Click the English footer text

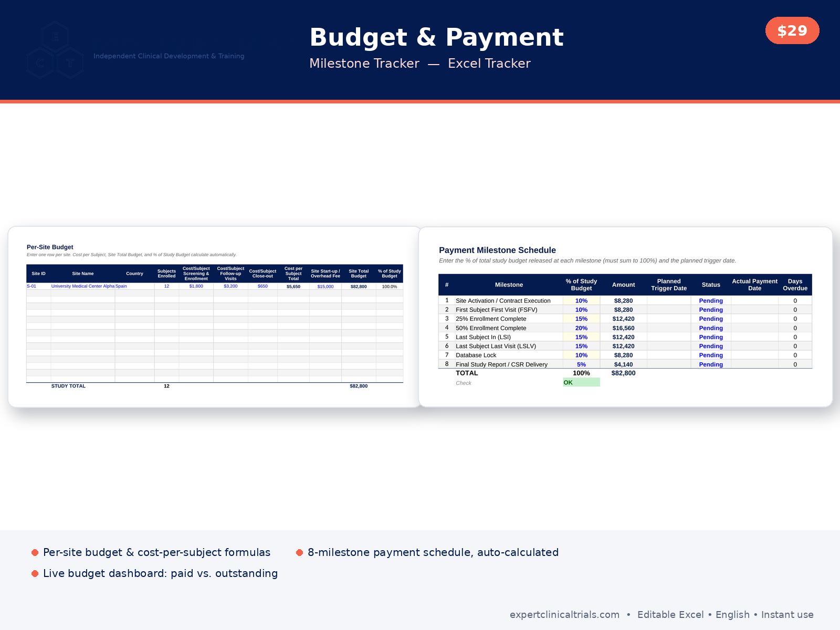[732, 614]
